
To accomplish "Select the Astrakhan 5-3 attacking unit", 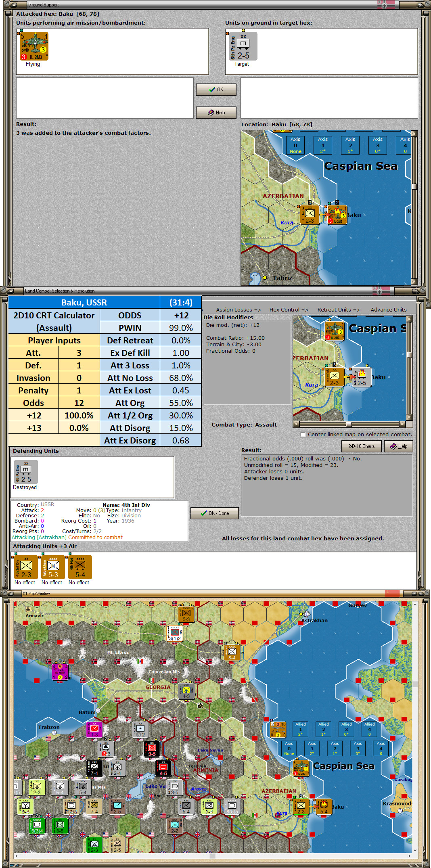I will tap(53, 567).
